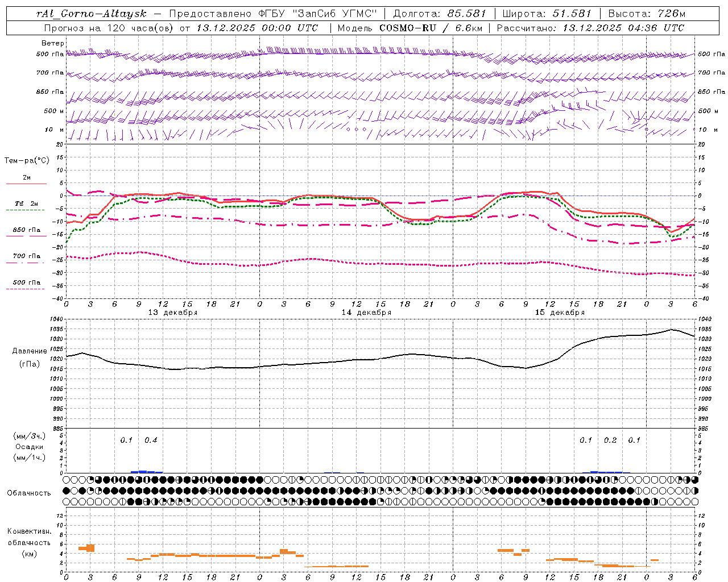Click the (гПа) unit under Давление

pos(30,364)
